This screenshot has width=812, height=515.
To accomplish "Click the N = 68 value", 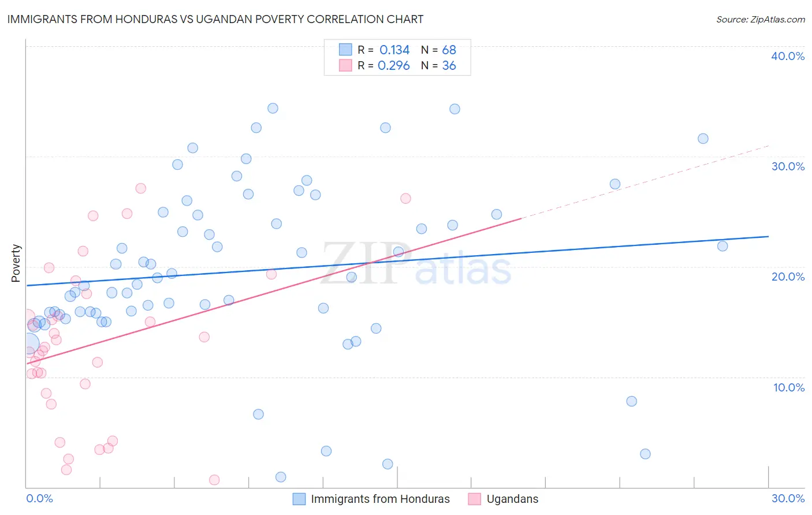I will pos(438,50).
